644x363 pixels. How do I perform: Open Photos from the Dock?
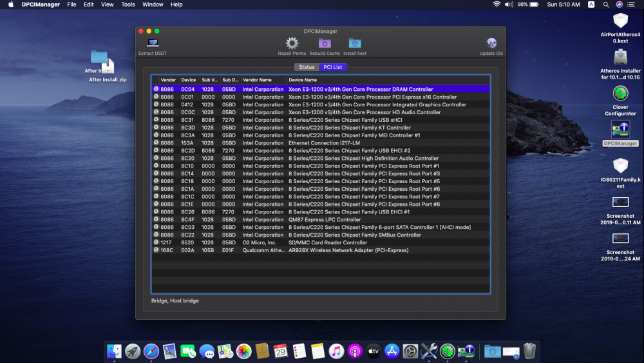[243, 351]
